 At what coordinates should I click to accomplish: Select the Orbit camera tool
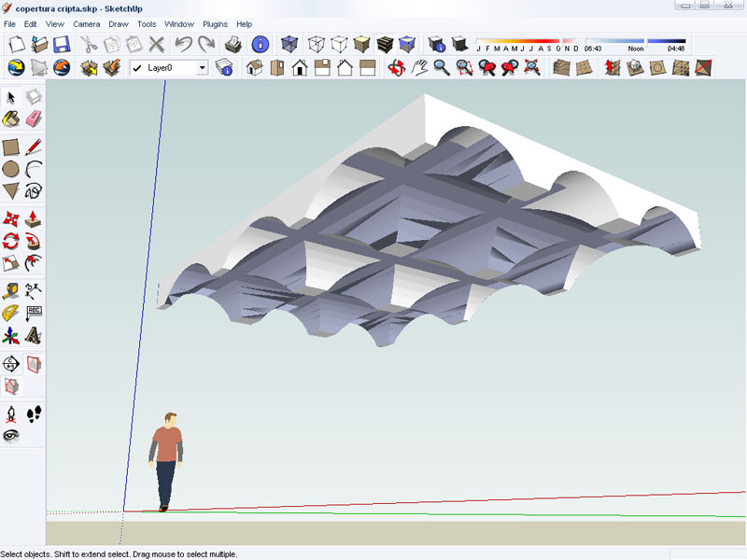[x=395, y=67]
